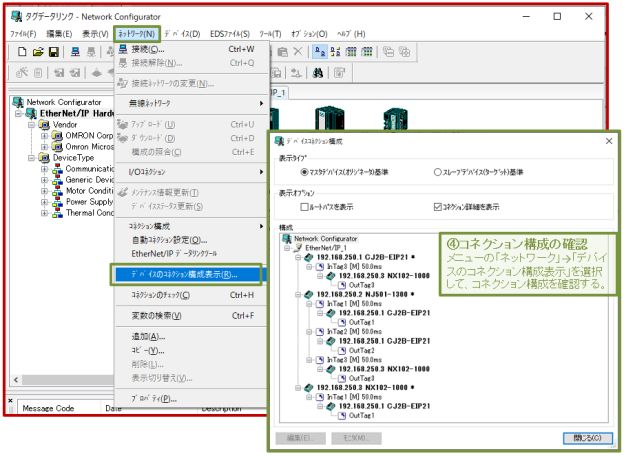The width and height of the screenshot is (624, 456).
Task: Click the New file toolbar icon
Action: [22, 52]
